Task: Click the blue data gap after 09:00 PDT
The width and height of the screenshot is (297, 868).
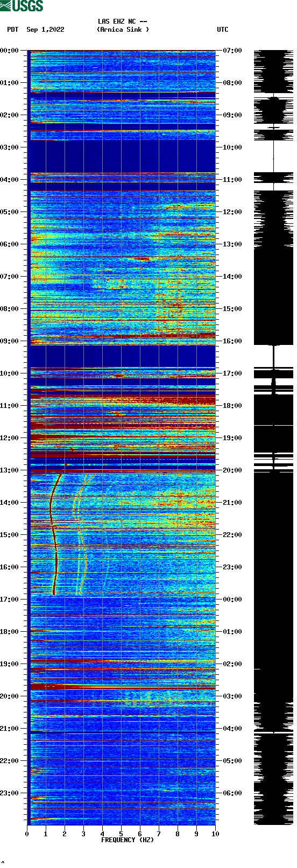Action: coord(122,356)
